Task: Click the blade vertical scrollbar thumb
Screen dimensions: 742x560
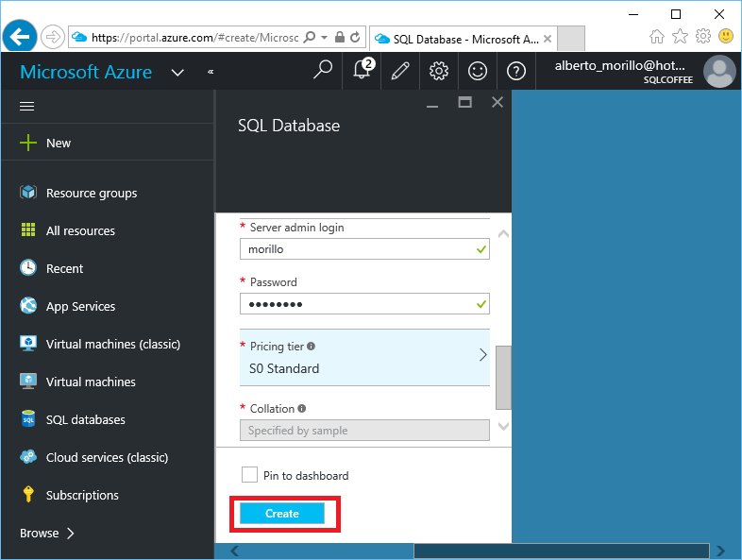Action: 503,378
